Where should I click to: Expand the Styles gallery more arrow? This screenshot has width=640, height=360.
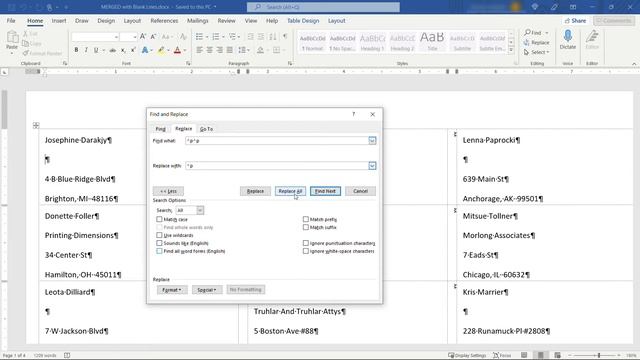point(511,50)
